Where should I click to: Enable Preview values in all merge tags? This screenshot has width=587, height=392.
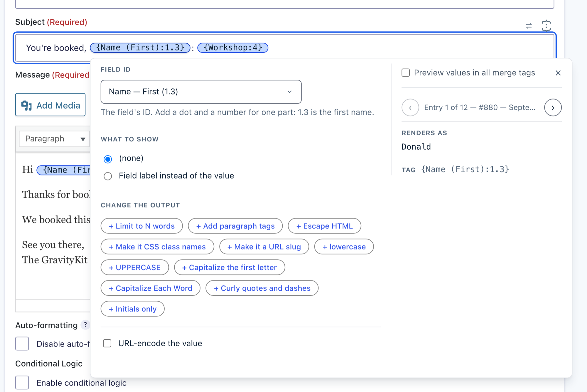(x=406, y=73)
